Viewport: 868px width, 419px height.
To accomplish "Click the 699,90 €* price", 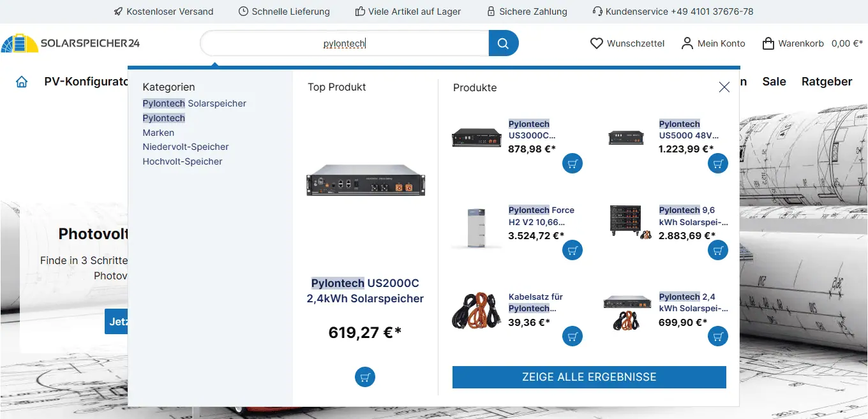I will coord(683,322).
